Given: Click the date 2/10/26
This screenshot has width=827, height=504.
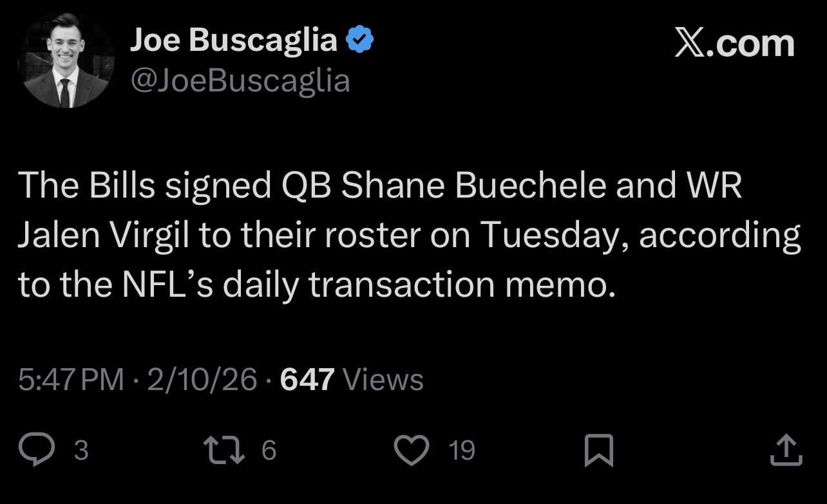Looking at the screenshot, I should 204,380.
